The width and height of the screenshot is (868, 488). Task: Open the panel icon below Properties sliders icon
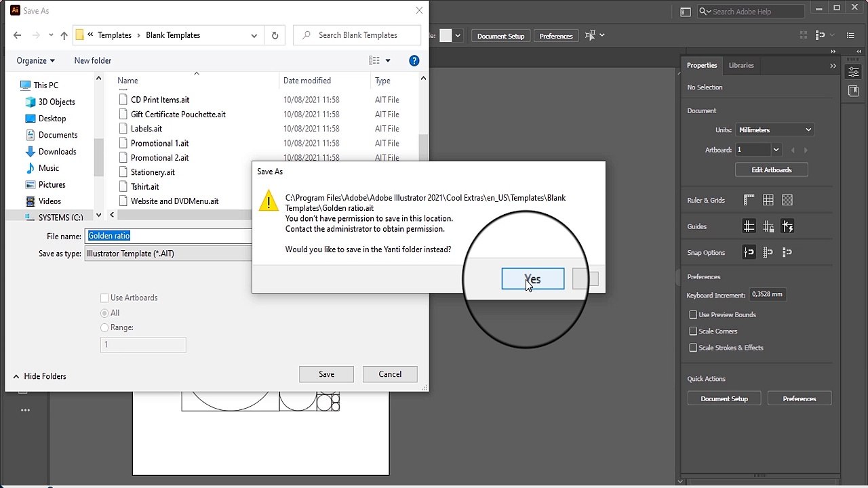coord(854,91)
